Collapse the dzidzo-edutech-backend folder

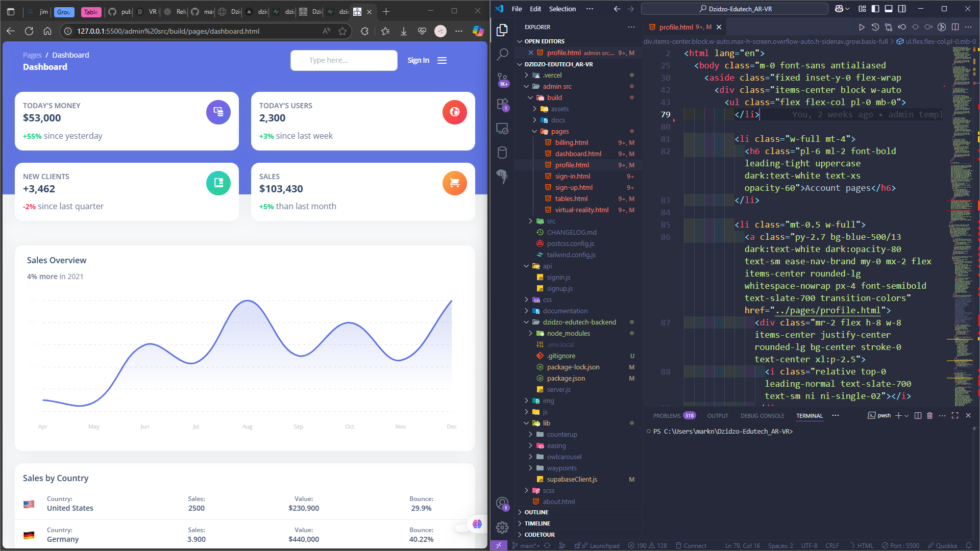tap(579, 322)
